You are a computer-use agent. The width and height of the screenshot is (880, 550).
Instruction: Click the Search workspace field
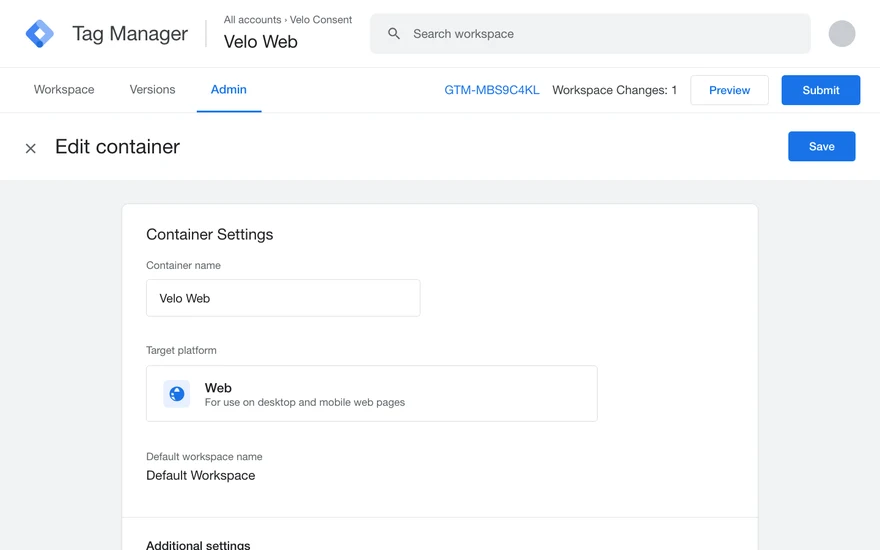click(590, 34)
